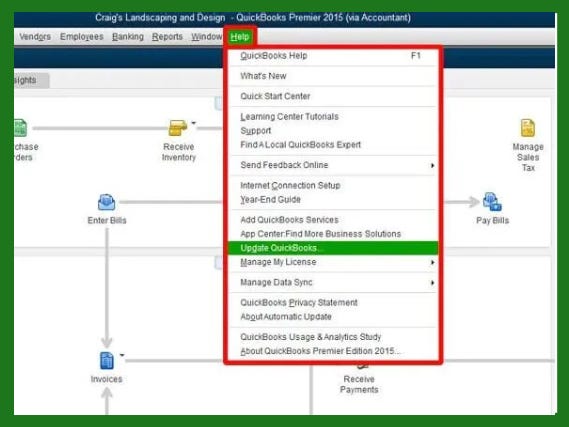Click the Enter Bills label text
Screen dimensions: 569x427
pos(107,220)
